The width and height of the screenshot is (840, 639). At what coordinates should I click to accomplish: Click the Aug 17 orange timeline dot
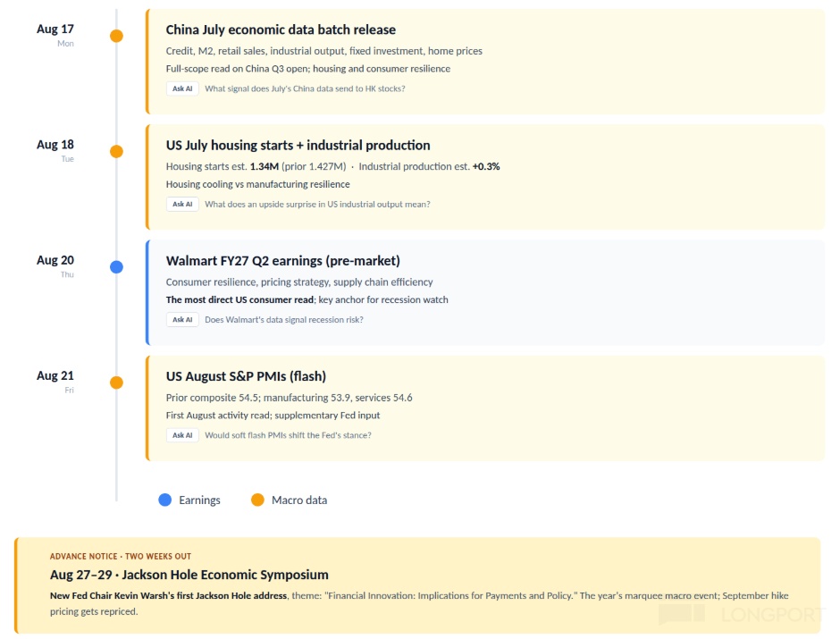click(x=116, y=36)
